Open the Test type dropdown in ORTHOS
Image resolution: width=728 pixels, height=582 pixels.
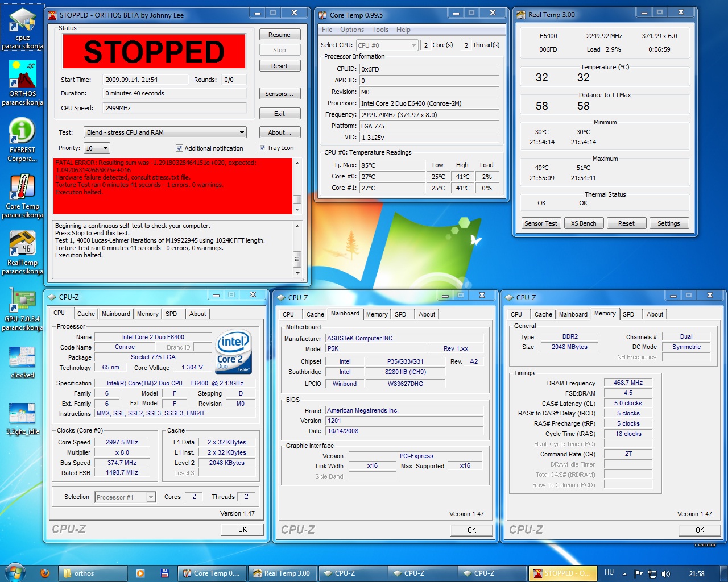165,132
